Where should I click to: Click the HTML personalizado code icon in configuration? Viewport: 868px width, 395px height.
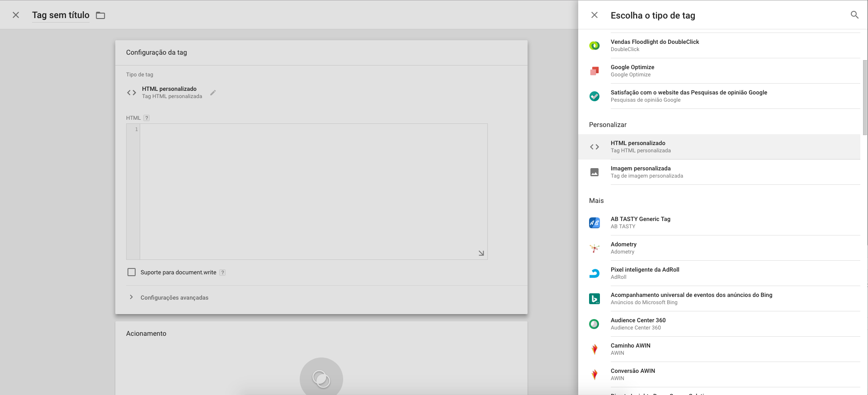pyautogui.click(x=132, y=93)
